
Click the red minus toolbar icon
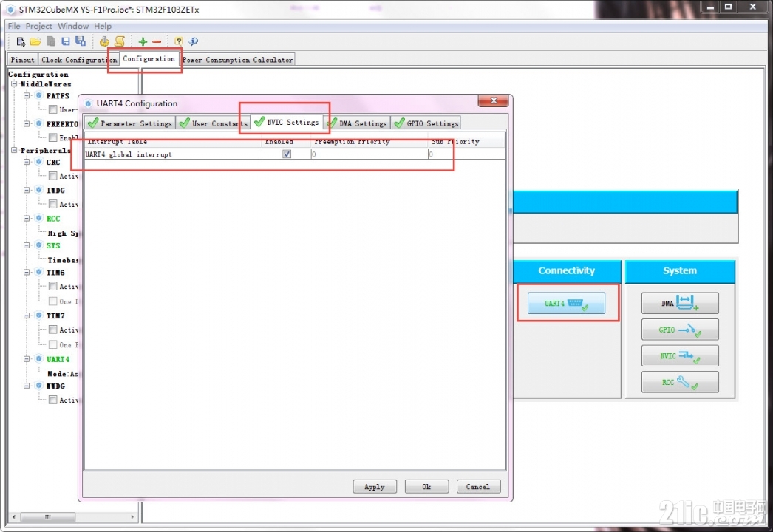[x=157, y=41]
